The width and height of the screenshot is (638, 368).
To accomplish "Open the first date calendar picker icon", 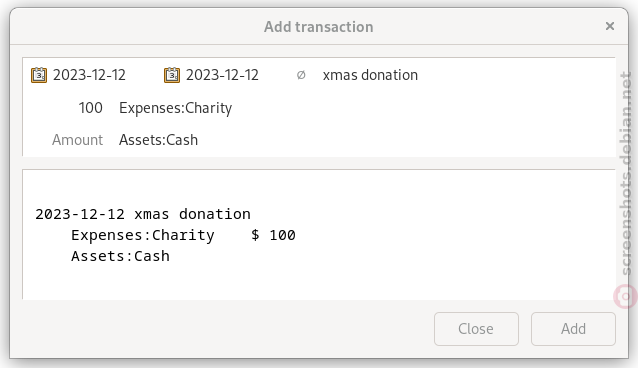I will pyautogui.click(x=39, y=75).
